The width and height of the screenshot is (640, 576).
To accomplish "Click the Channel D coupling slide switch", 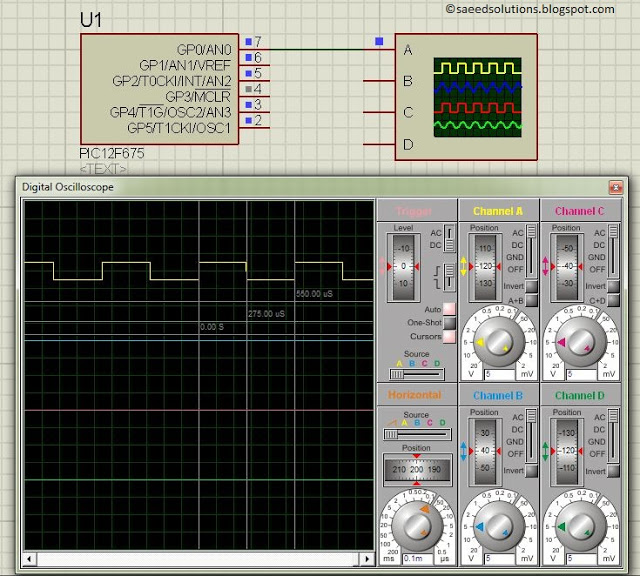I will tap(613, 436).
